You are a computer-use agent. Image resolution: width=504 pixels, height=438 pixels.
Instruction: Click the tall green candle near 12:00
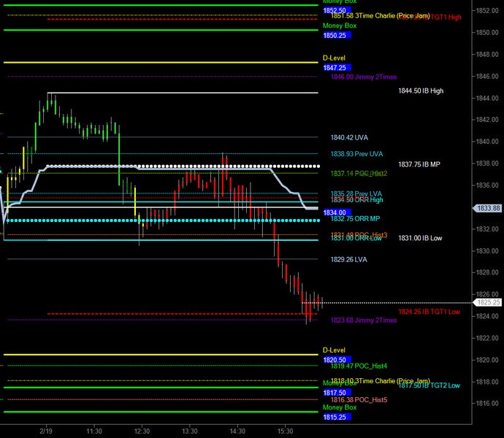pyautogui.click(x=119, y=155)
